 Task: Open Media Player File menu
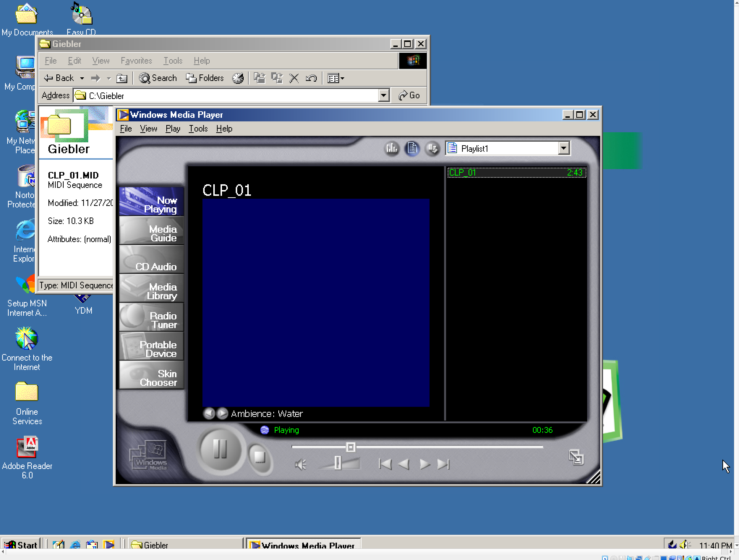tap(126, 129)
